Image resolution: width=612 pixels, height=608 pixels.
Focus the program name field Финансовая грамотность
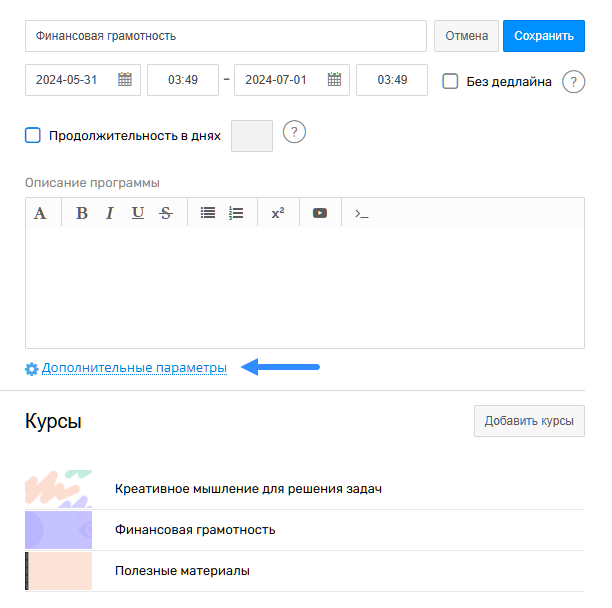click(226, 36)
